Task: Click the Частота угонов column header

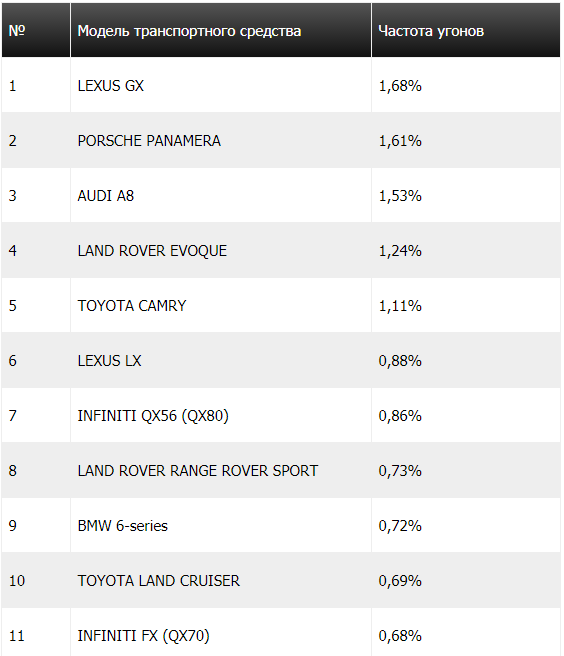Action: click(x=466, y=30)
